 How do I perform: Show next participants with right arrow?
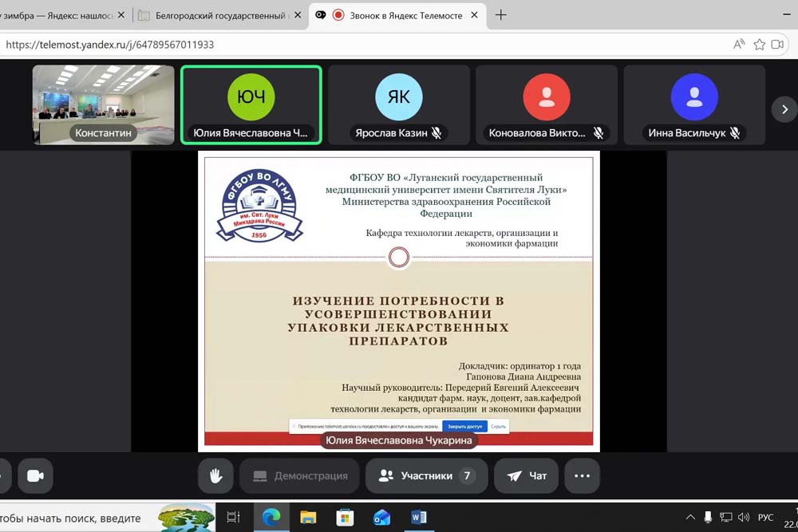click(784, 109)
